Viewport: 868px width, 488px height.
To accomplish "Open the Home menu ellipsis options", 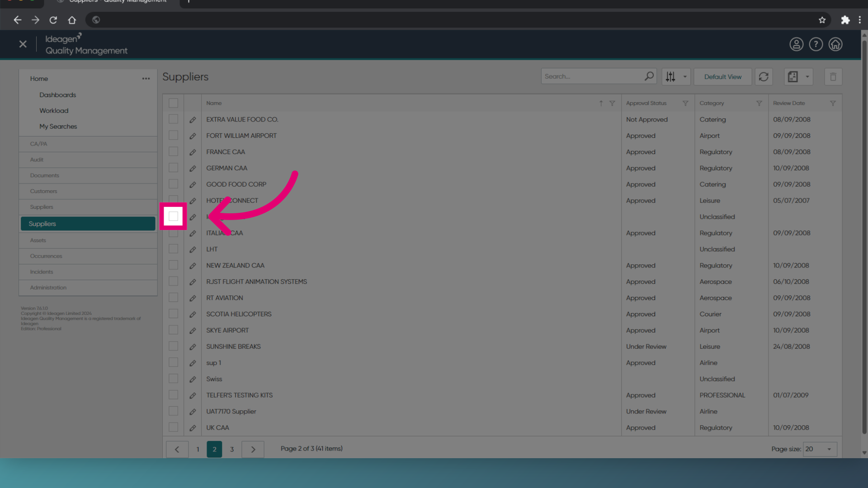I will tap(146, 79).
